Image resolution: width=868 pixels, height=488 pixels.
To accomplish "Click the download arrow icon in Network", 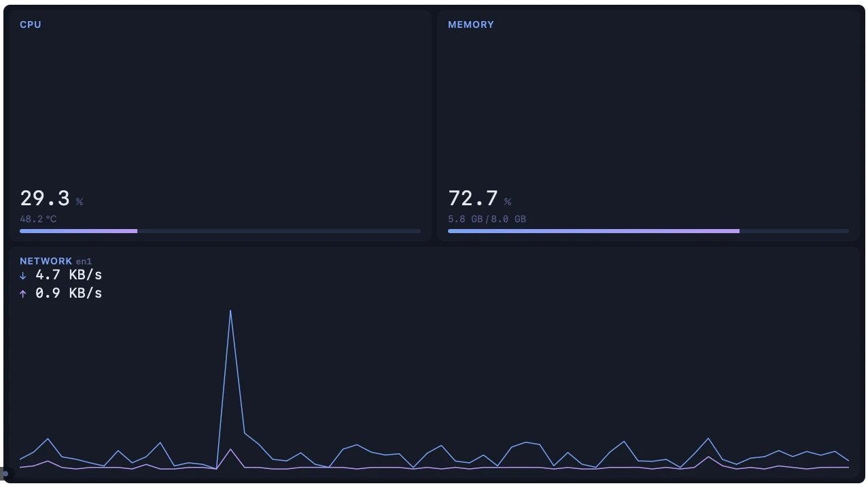I will pos(22,275).
